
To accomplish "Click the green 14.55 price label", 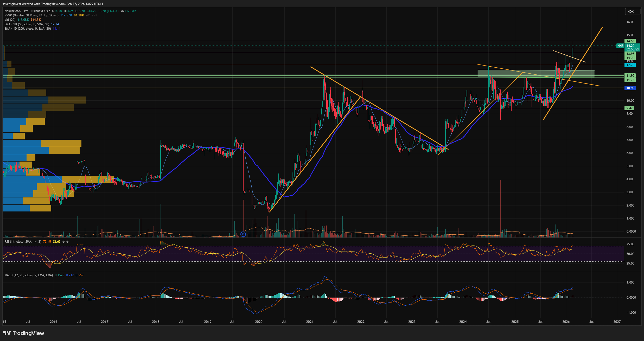I will pyautogui.click(x=630, y=41).
